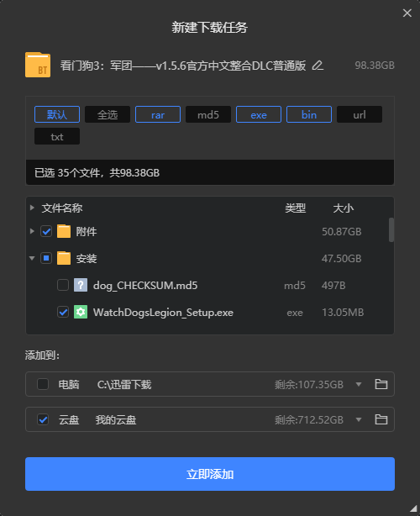Toggle the bin file type filter
This screenshot has height=516, width=420.
(309, 114)
